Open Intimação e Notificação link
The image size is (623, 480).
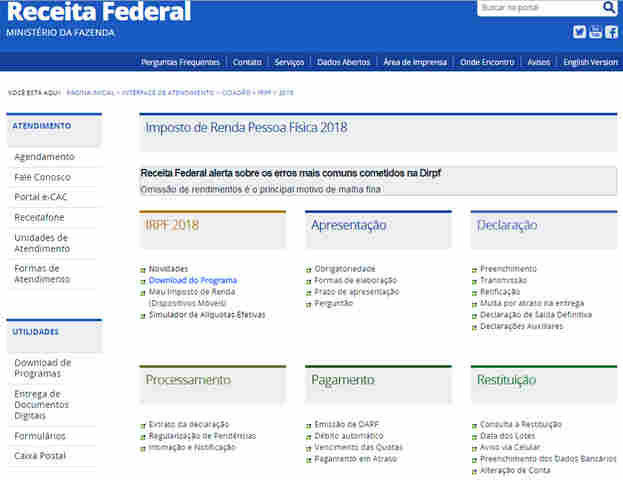click(x=192, y=447)
